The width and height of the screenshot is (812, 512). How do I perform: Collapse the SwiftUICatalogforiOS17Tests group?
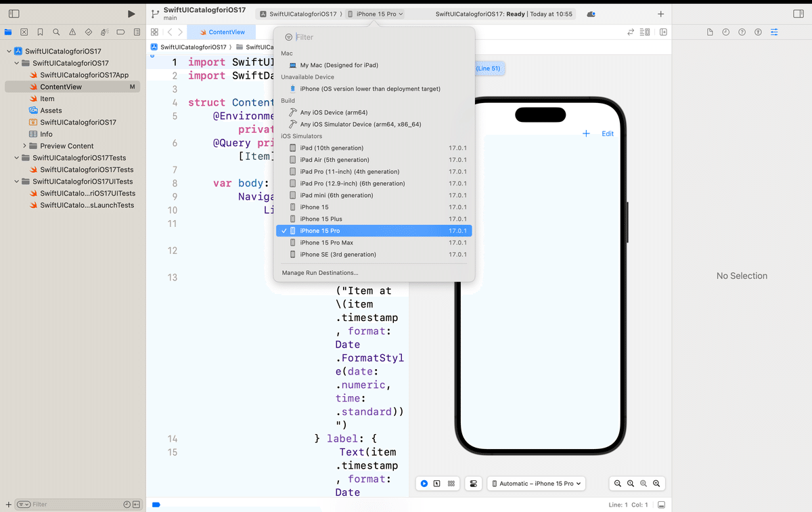point(16,158)
